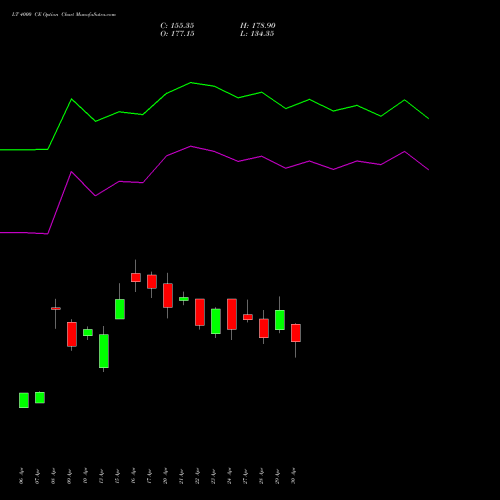Select the red candle above 09 Apr
The image size is (500, 500).
pos(72,334)
